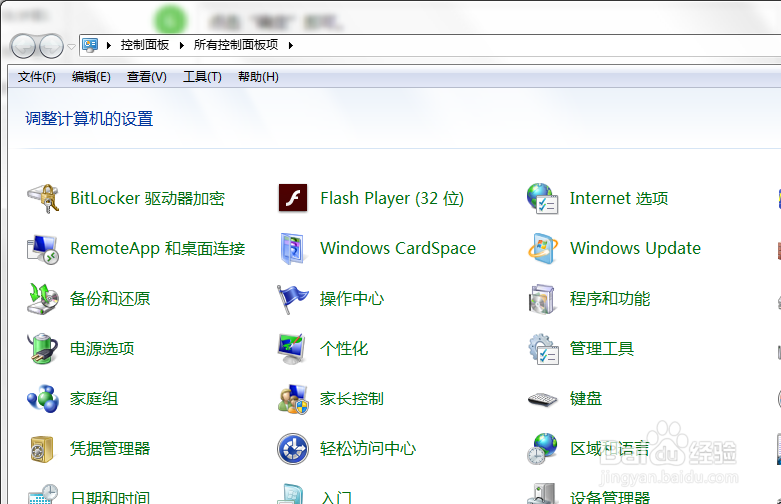Open the Backup and Restore icon
This screenshot has width=781, height=504.
[x=43, y=299]
